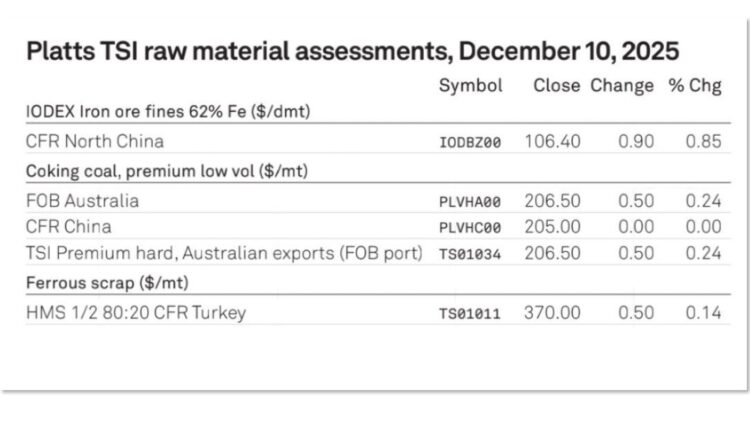Click the symbol code TS01034
The height and width of the screenshot is (430, 750).
coord(470,254)
